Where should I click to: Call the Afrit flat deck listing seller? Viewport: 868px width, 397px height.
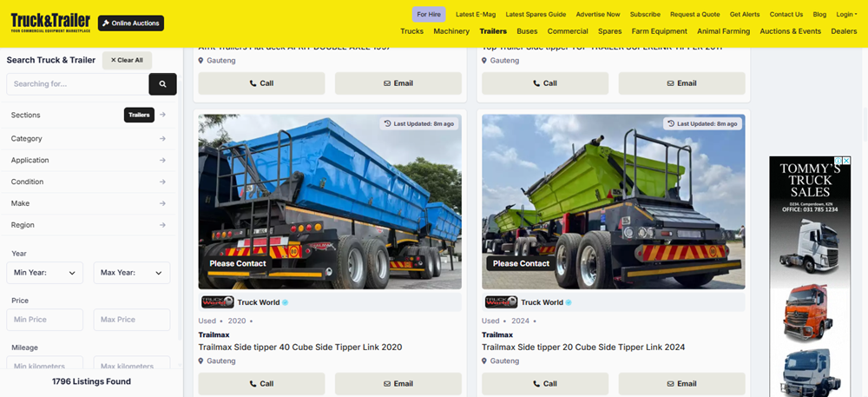(261, 83)
